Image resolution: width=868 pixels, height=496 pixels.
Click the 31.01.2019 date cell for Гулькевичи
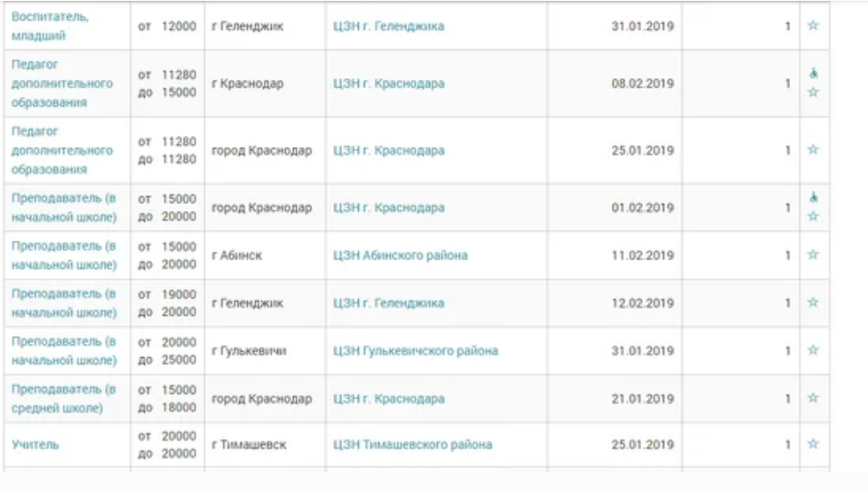click(642, 351)
